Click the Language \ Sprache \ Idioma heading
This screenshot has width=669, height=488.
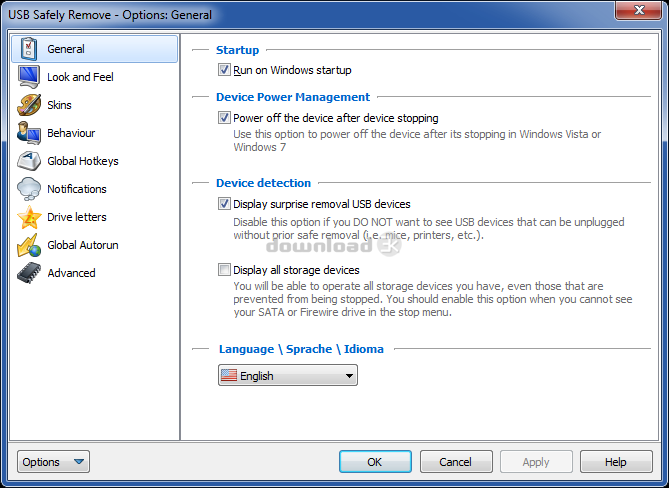tap(301, 349)
